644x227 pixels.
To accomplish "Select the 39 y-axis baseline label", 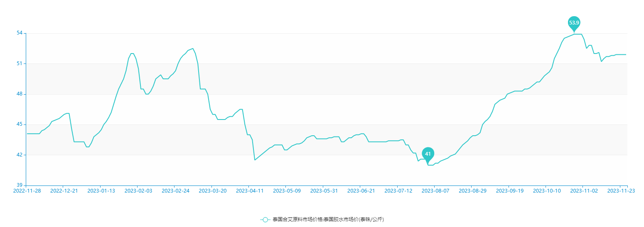I will (20, 186).
